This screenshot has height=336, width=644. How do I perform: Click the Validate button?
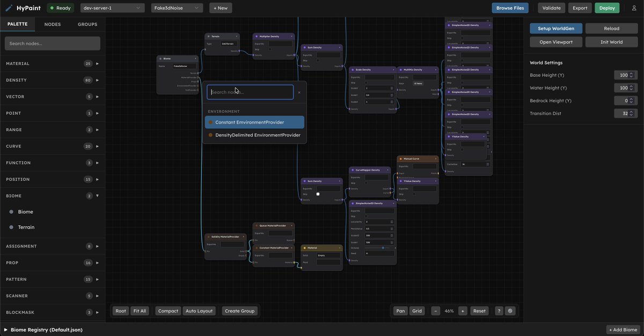coord(552,8)
